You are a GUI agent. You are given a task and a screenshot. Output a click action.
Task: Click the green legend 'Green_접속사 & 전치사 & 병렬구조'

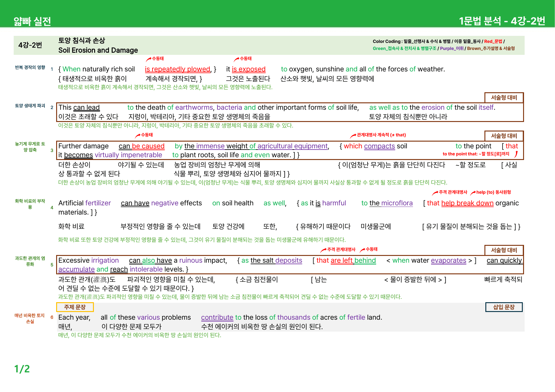[404, 48]
